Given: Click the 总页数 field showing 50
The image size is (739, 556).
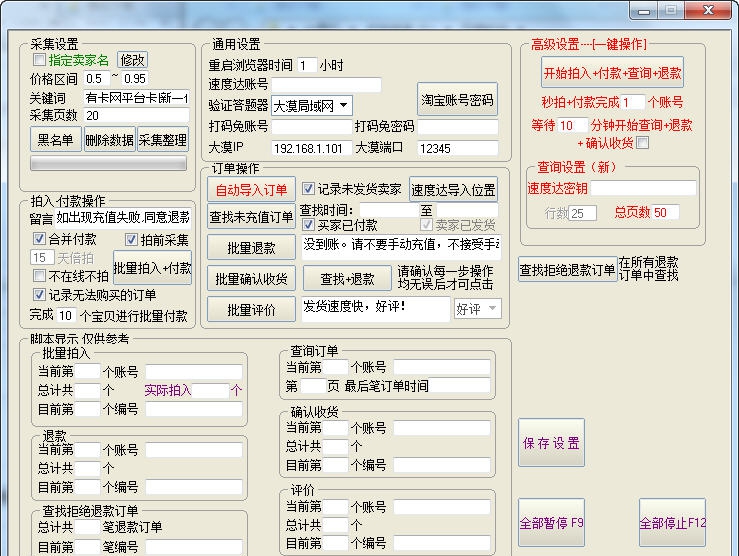Looking at the screenshot, I should coord(665,213).
